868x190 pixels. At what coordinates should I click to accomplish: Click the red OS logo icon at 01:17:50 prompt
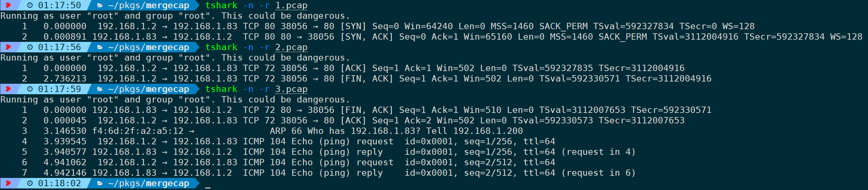point(8,5)
